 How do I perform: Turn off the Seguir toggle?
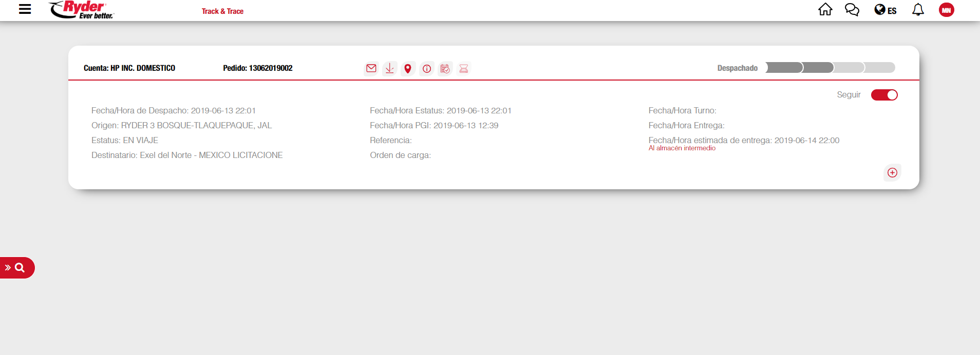[x=884, y=95]
